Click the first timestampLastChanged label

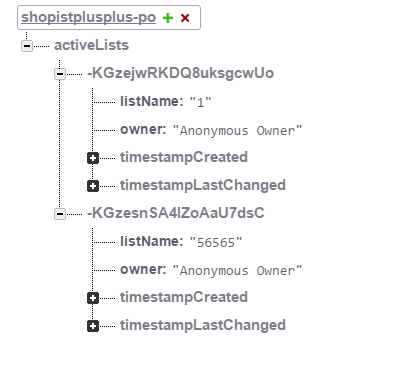[x=203, y=185]
